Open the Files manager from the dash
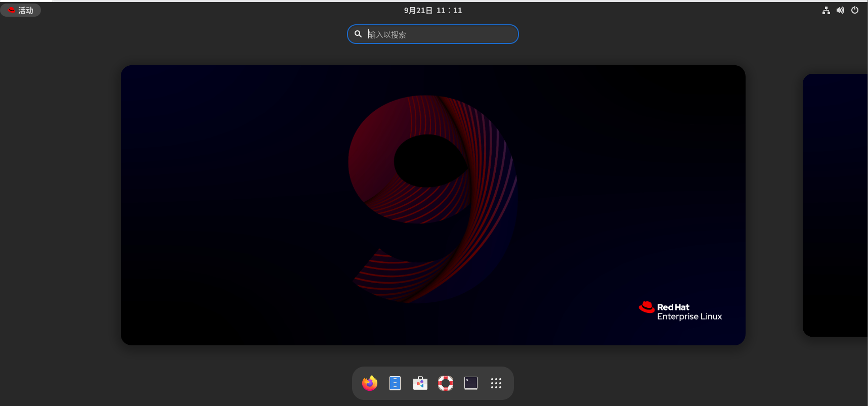The width and height of the screenshot is (868, 406). pos(395,383)
